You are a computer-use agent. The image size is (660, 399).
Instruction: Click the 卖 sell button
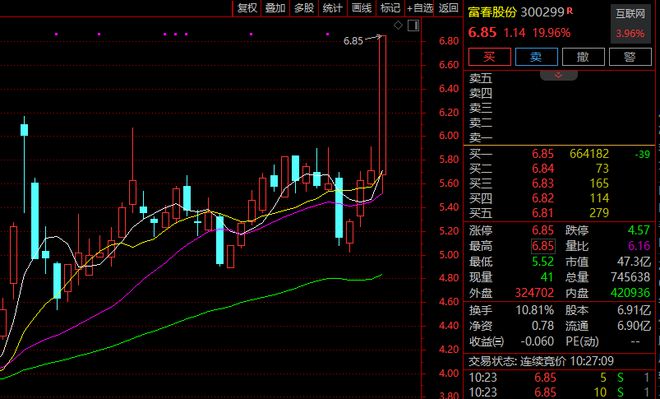(x=536, y=56)
